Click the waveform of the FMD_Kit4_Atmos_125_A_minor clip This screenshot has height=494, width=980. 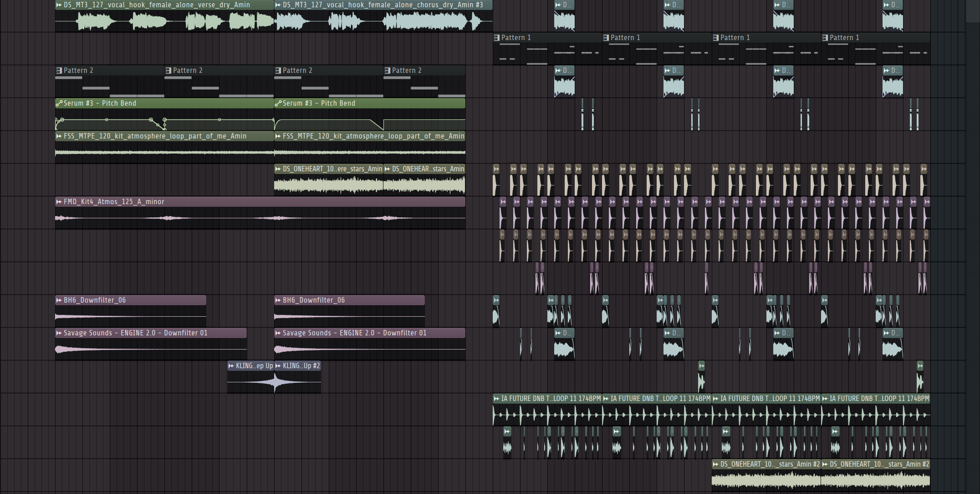coord(260,218)
